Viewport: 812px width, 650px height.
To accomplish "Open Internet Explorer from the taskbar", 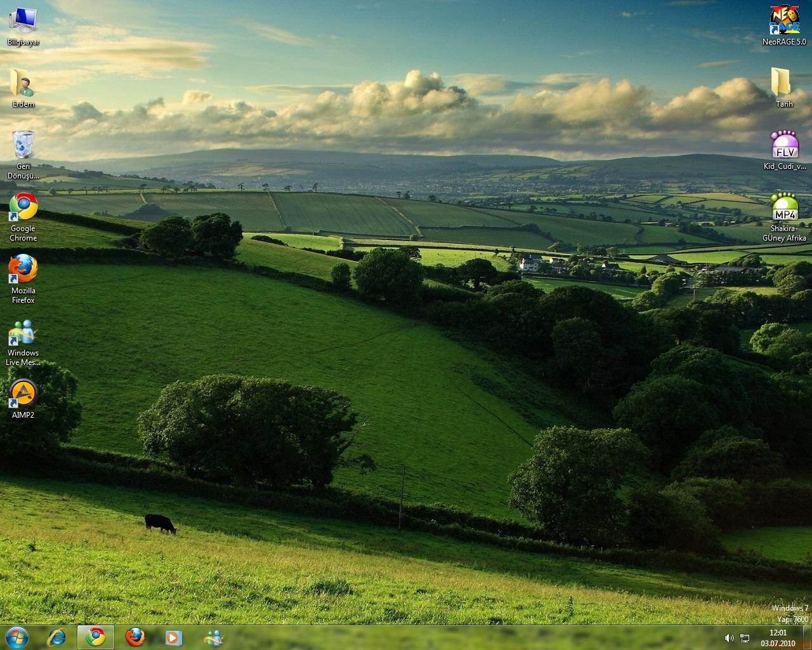I will coord(57,637).
